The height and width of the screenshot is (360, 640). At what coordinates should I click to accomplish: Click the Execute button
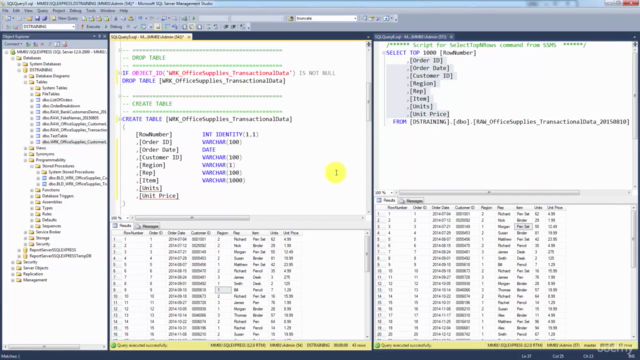[90, 27]
